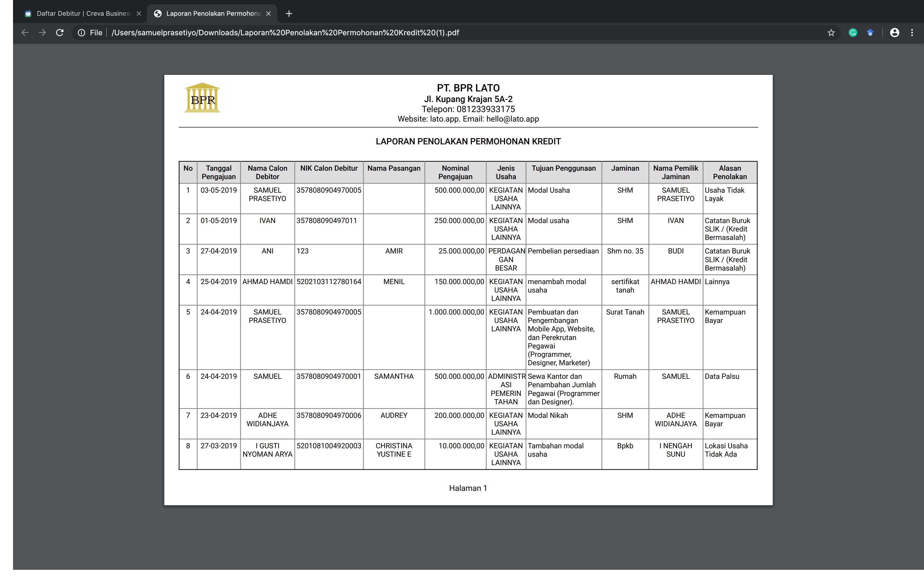Viewport: 924px width, 585px height.
Task: Select the Laporan Penolakan Permohonan Kredit heading
Action: click(x=468, y=141)
